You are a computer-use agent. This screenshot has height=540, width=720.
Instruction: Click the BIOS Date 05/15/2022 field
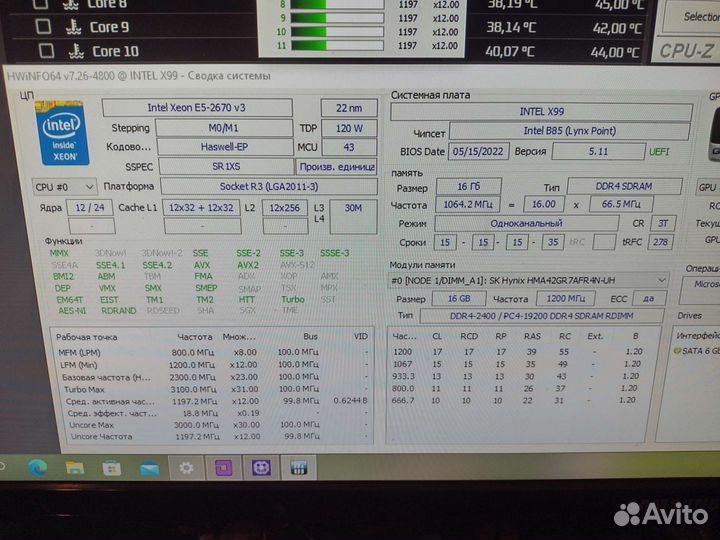click(478, 152)
